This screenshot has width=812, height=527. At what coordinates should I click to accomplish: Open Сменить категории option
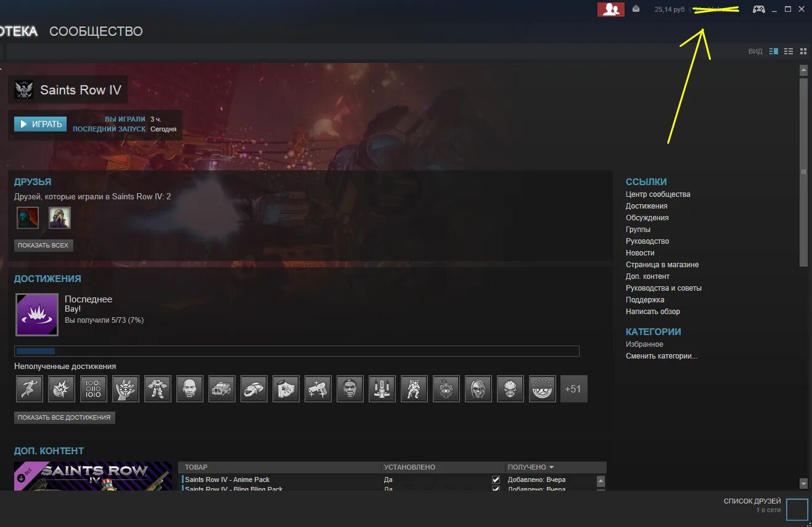tap(662, 356)
